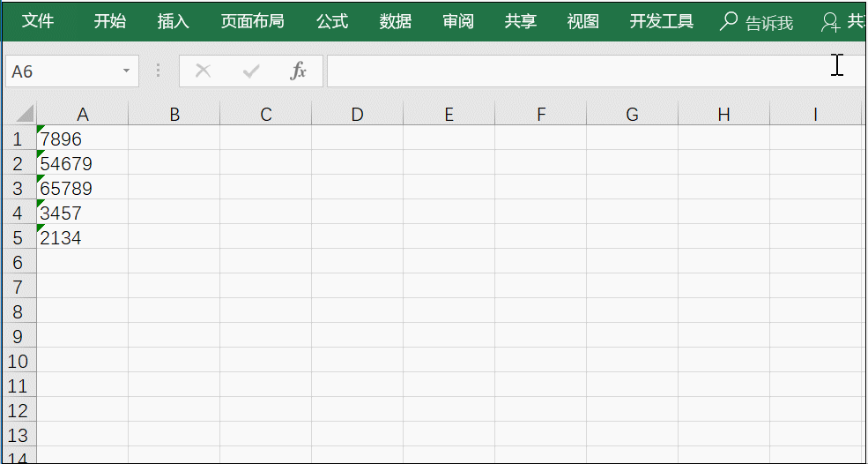Select cell containing 2134
This screenshot has height=464, width=868.
83,238
